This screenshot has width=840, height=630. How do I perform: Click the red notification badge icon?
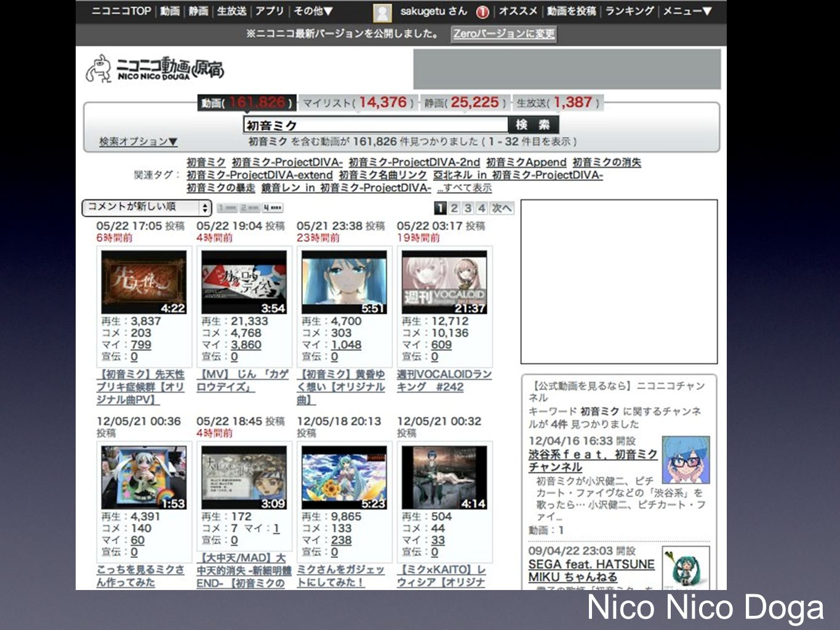point(482,12)
